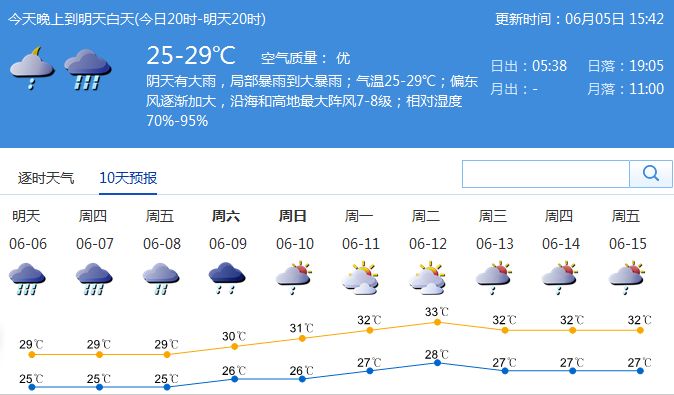
Task: Click the rain icon for 06-07
Action: 94,279
